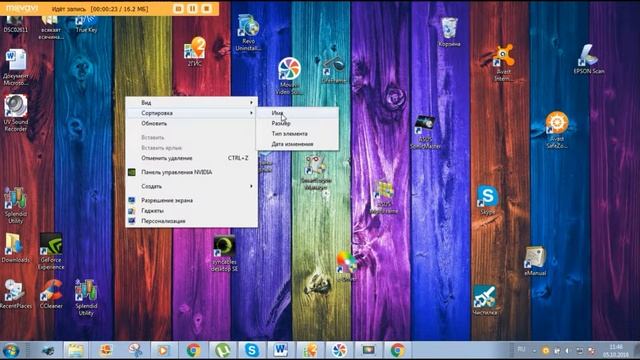Select SmartLogon Manager desktop icon
640x360 pixels.
316,172
